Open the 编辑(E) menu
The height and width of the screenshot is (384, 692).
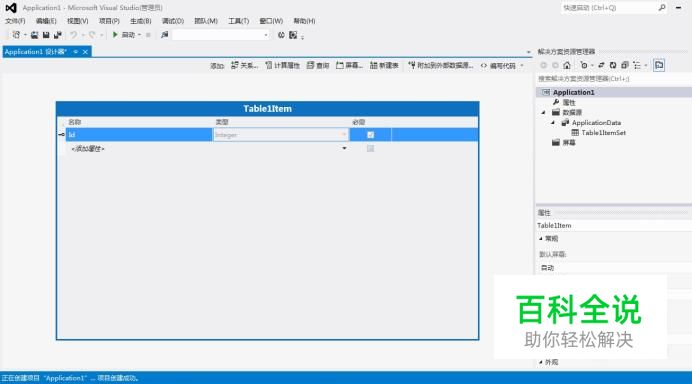tap(46, 21)
